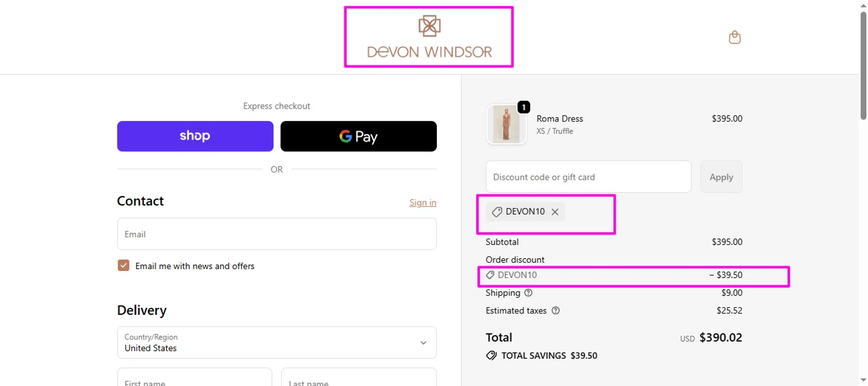Uncheck Email me with news and offers

(x=123, y=266)
